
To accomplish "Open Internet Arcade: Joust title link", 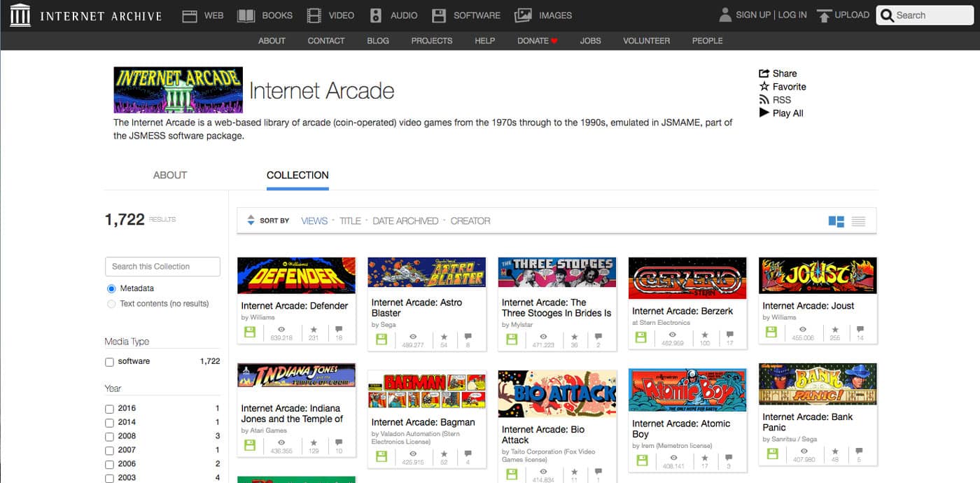I will click(x=808, y=306).
